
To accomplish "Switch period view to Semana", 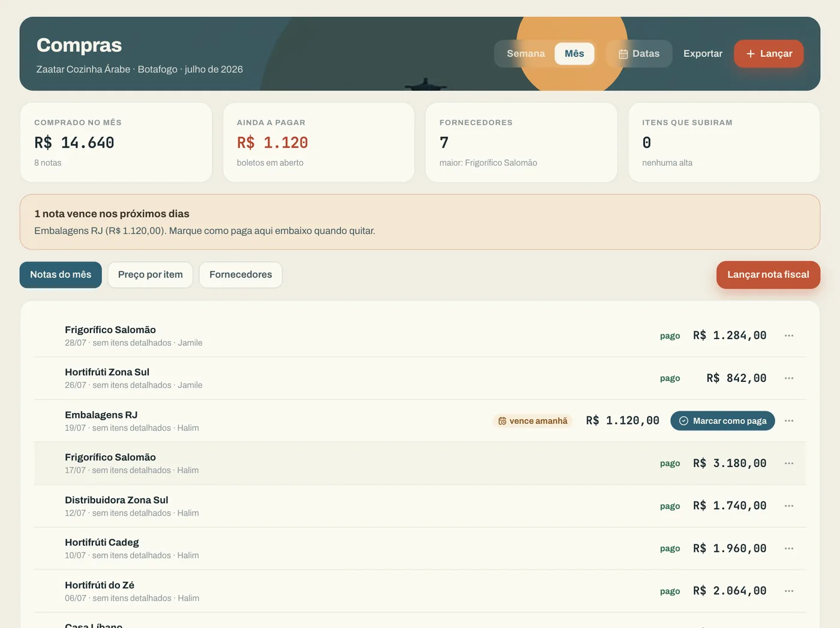I will pyautogui.click(x=526, y=53).
